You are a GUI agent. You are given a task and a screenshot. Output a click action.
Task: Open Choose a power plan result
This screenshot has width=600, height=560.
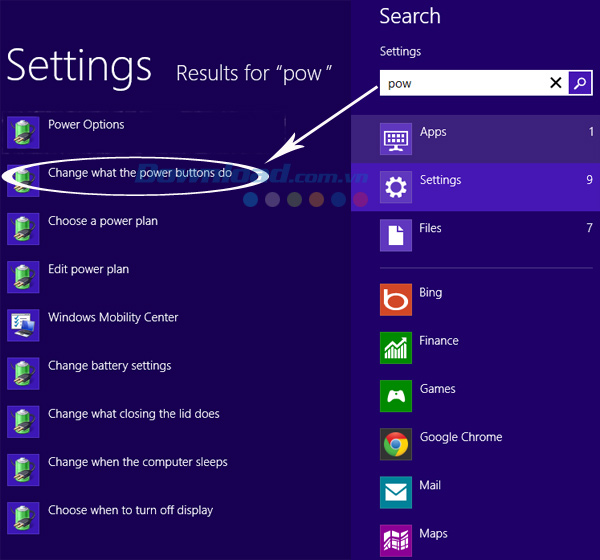click(103, 221)
